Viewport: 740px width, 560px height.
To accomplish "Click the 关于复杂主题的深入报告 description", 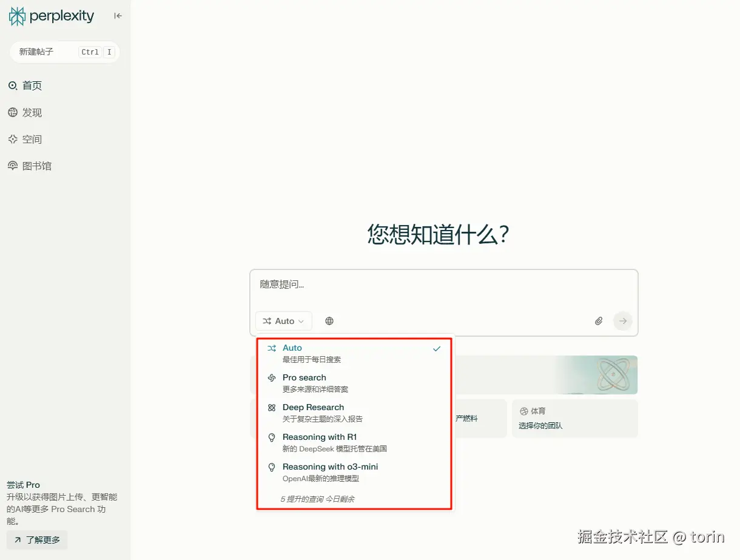I will pyautogui.click(x=323, y=419).
